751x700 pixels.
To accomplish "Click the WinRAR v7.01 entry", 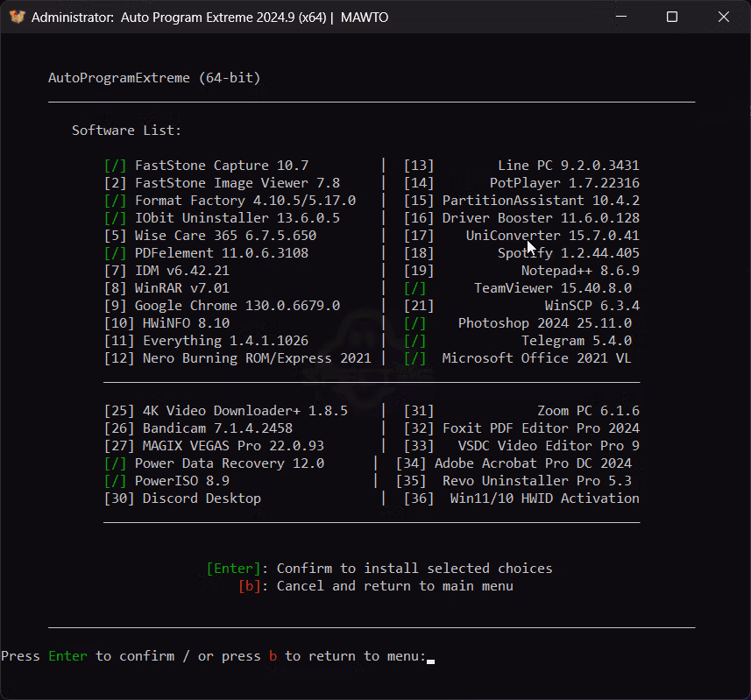I will point(166,288).
